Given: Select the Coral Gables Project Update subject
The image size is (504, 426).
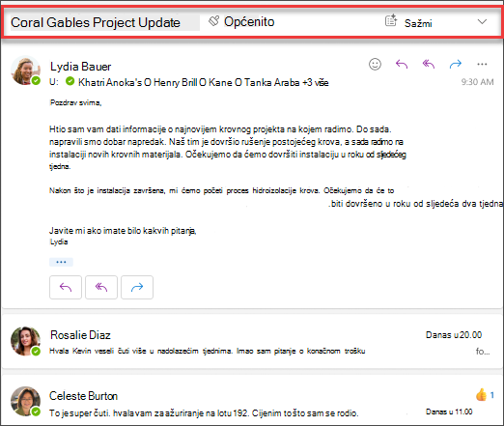Looking at the screenshot, I should coord(96,22).
